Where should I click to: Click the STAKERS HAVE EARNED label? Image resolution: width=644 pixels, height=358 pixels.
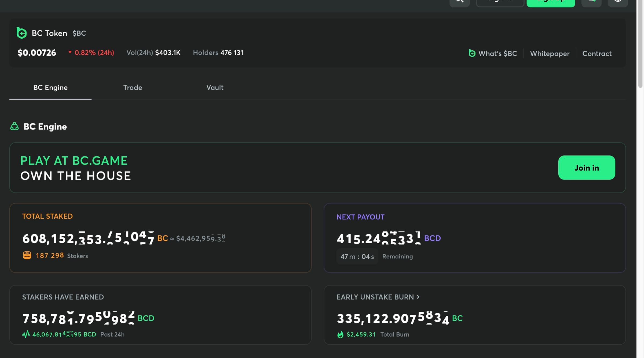(x=63, y=297)
